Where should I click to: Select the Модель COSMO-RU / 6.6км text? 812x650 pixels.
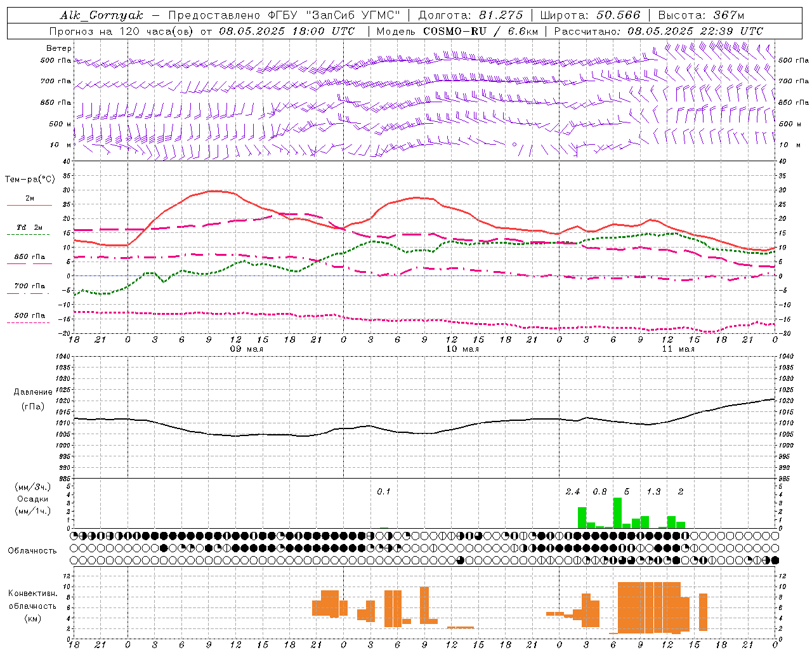(457, 31)
